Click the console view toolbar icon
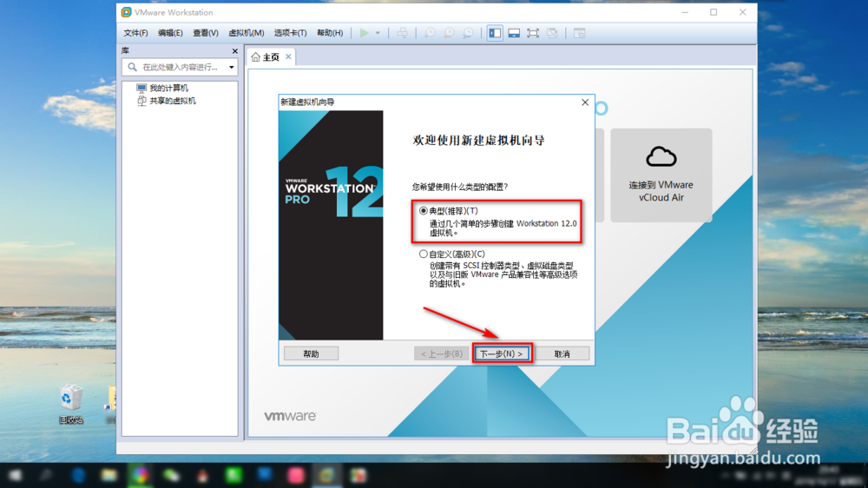The width and height of the screenshot is (868, 488). 579,33
